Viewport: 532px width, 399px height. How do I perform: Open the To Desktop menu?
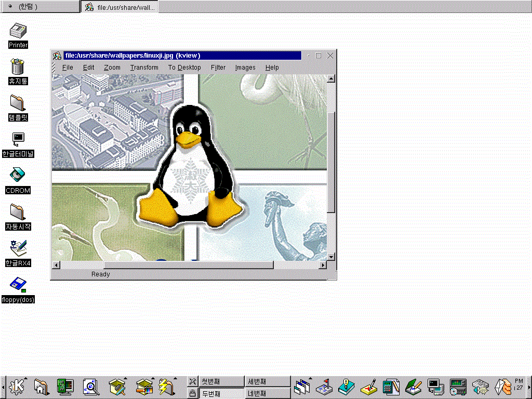[184, 68]
